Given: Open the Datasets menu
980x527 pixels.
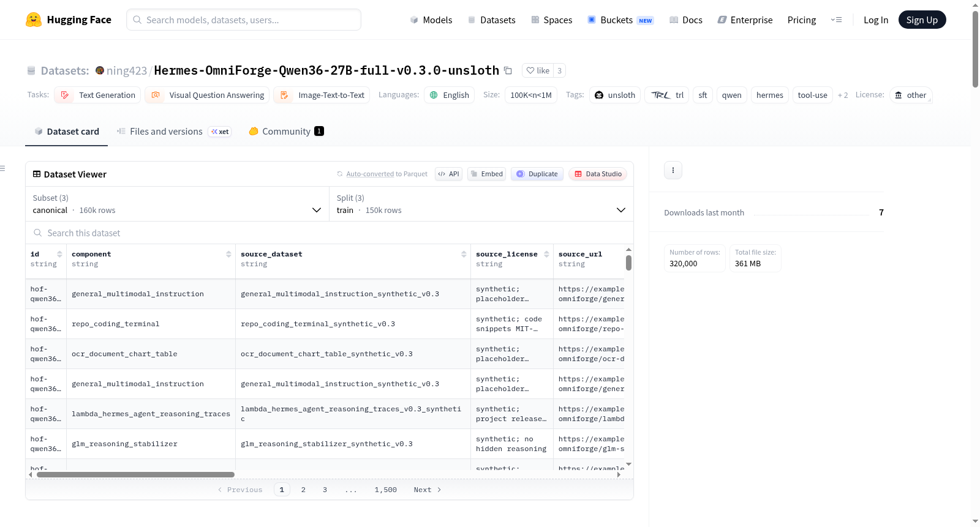Looking at the screenshot, I should point(491,20).
